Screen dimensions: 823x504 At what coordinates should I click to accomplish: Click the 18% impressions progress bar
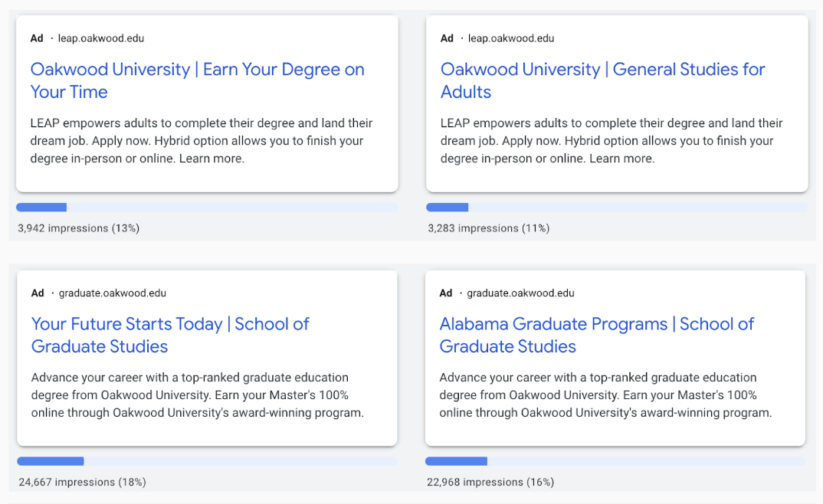coord(207,461)
